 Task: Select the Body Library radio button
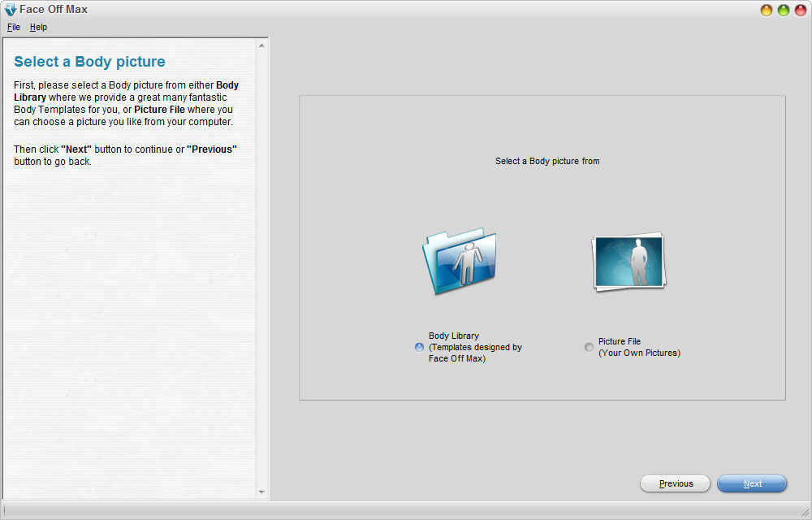pyautogui.click(x=420, y=347)
